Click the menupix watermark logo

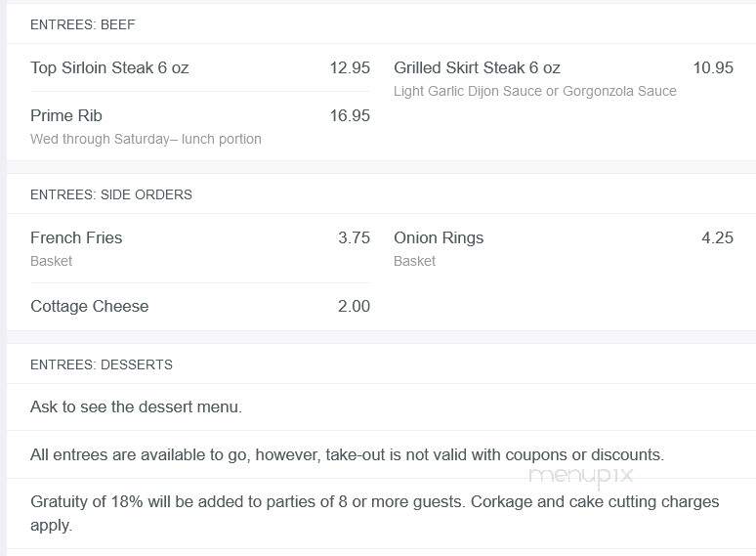(580, 477)
